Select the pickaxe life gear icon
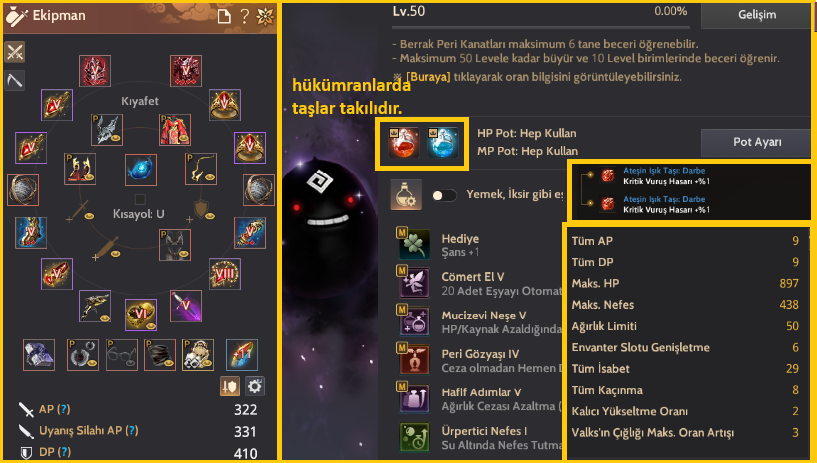This screenshot has height=463, width=817. pos(15,80)
